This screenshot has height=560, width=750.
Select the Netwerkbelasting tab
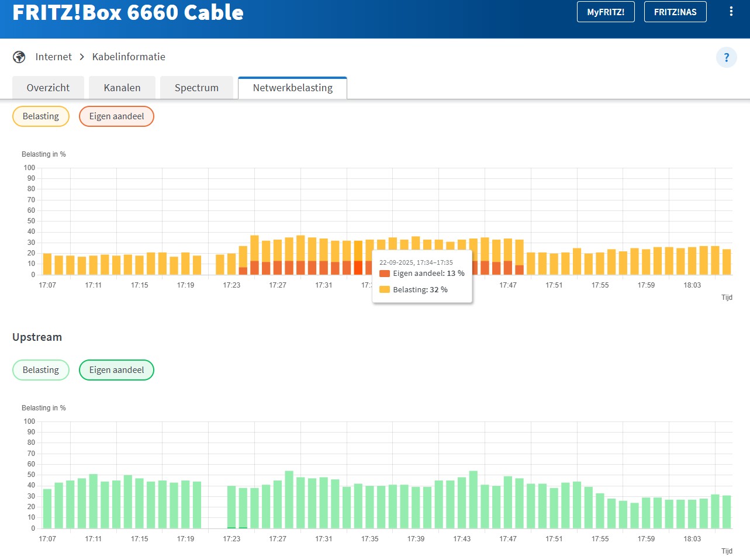[x=292, y=88]
